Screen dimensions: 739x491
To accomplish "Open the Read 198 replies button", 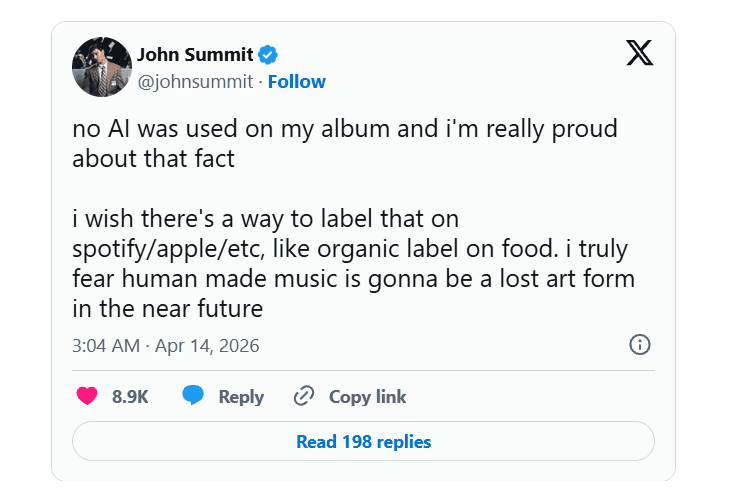I will tap(363, 441).
